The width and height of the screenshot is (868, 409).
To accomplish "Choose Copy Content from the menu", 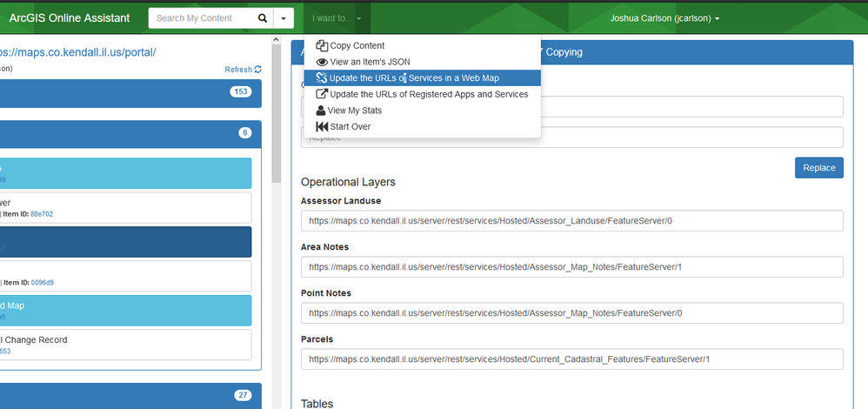I will 423,45.
